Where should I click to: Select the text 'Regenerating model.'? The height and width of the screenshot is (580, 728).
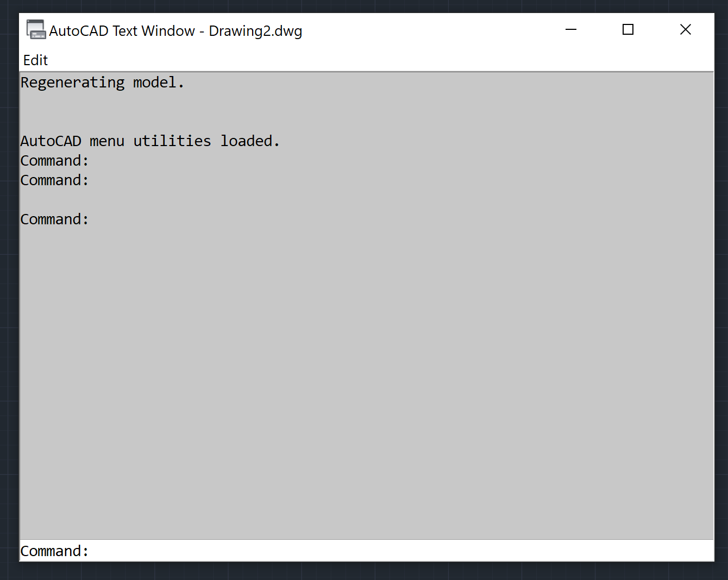coord(102,82)
